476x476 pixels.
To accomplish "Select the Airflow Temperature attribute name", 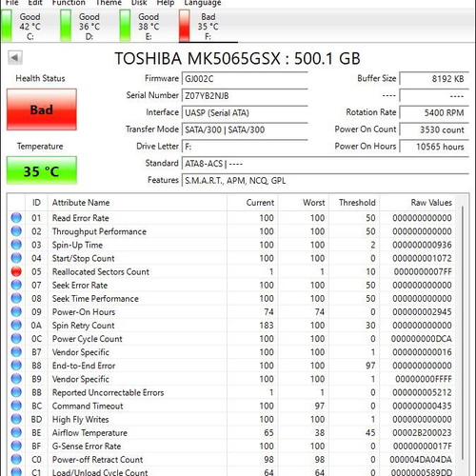I will click(x=89, y=433).
